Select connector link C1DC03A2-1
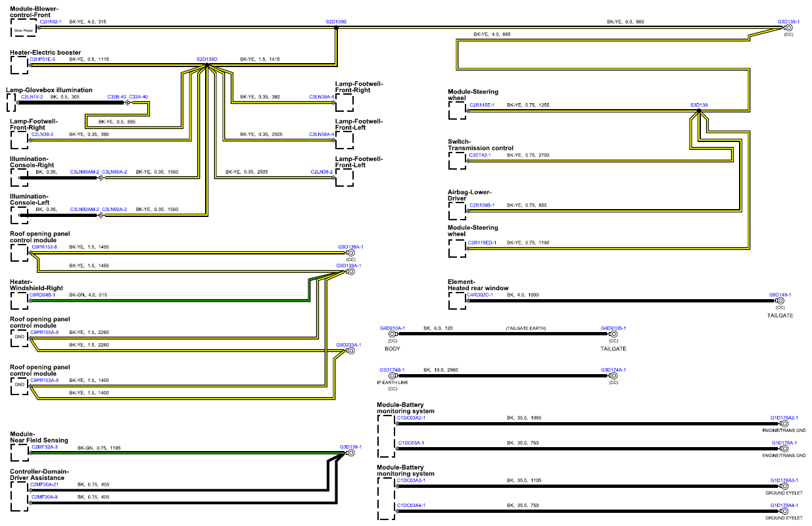812x526 pixels. coord(412,418)
